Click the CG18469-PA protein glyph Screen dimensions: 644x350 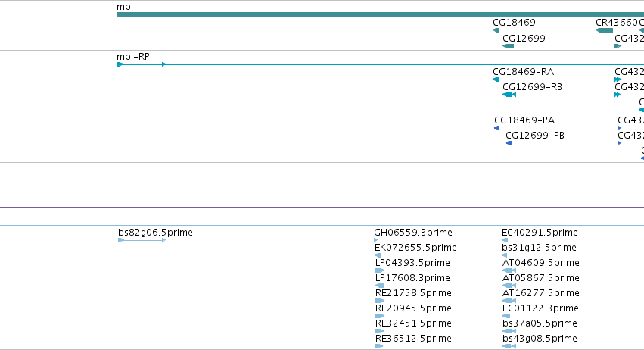tap(497, 128)
